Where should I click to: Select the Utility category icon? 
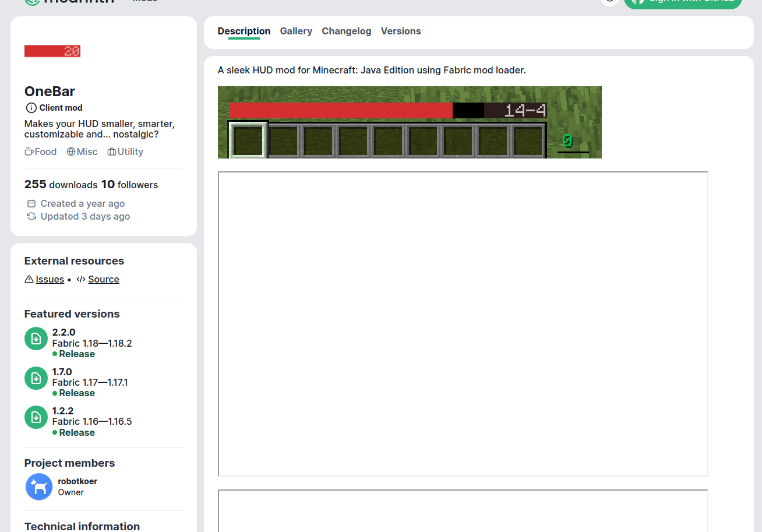(x=111, y=152)
